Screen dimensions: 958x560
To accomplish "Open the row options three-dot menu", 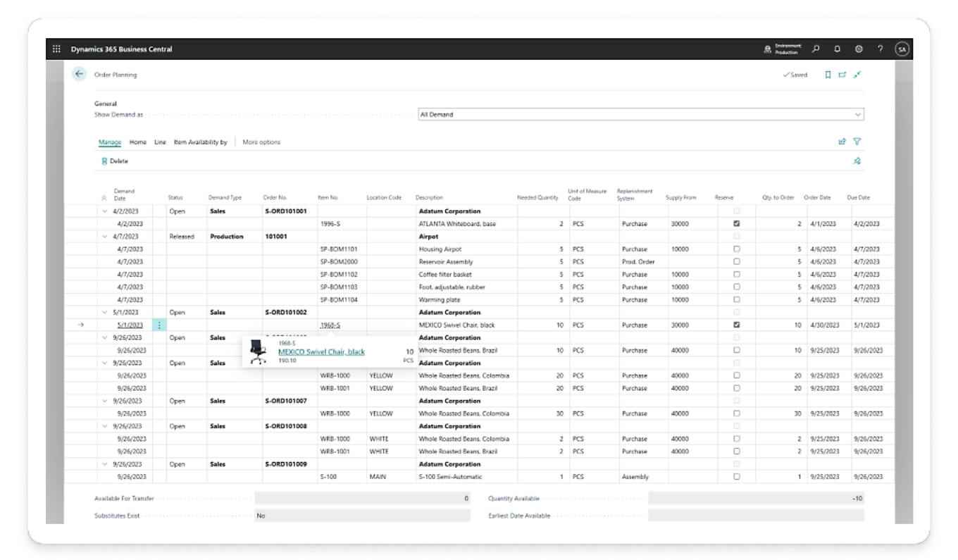I will coord(160,325).
